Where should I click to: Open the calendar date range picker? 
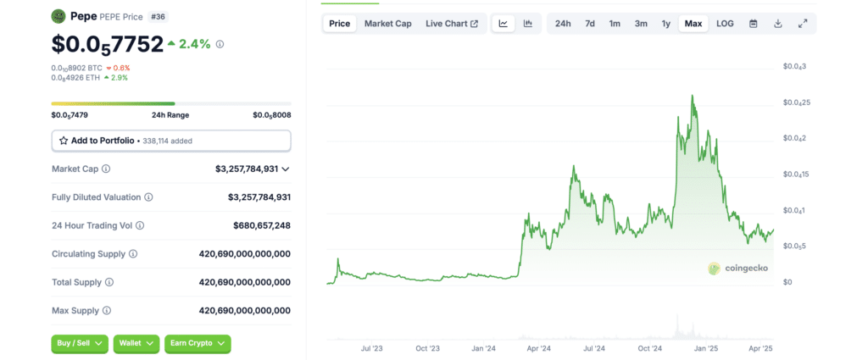[x=753, y=23]
